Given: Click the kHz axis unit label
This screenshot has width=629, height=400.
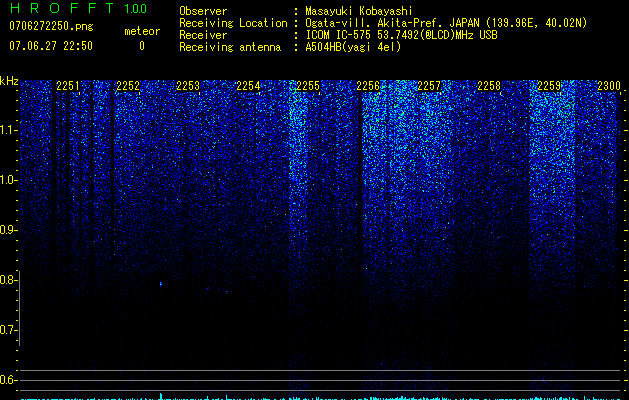Looking at the screenshot, I should coord(9,81).
